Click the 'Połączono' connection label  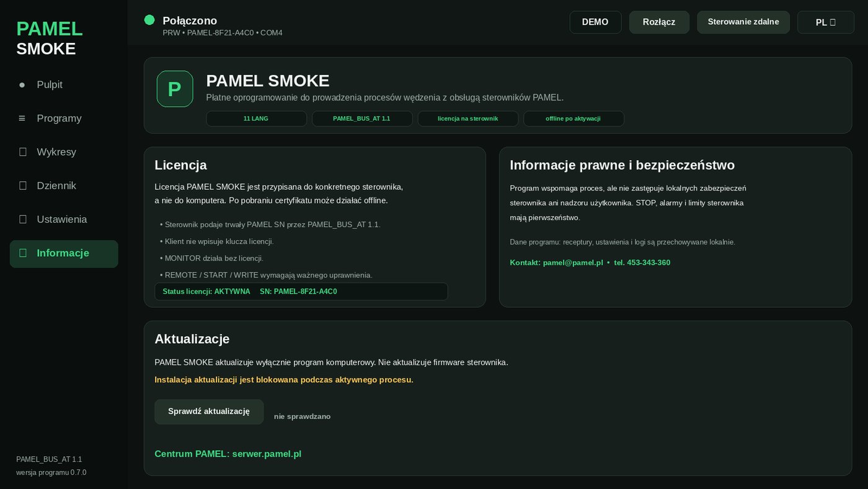(190, 20)
